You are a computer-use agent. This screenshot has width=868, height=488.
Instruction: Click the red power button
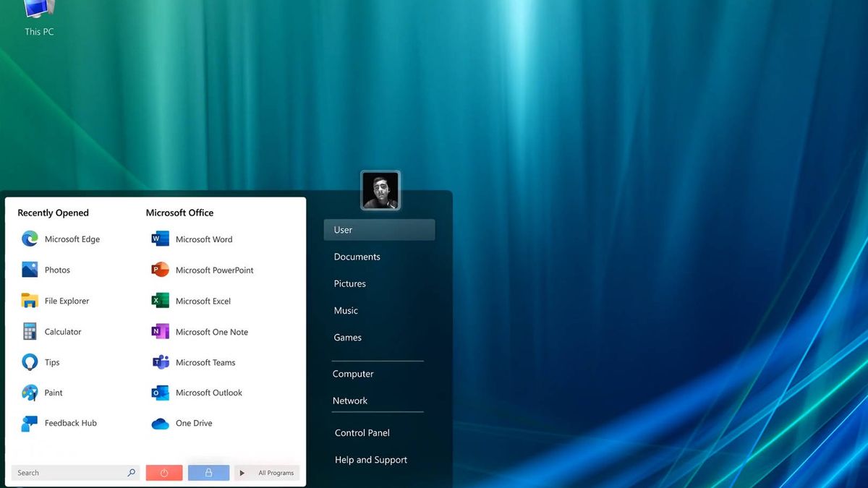click(x=164, y=473)
